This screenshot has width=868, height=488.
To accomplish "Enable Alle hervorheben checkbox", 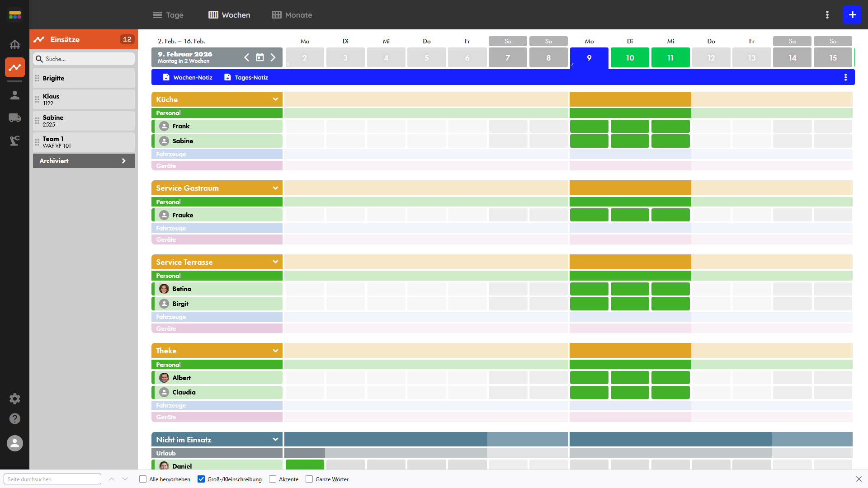I will pyautogui.click(x=143, y=479).
